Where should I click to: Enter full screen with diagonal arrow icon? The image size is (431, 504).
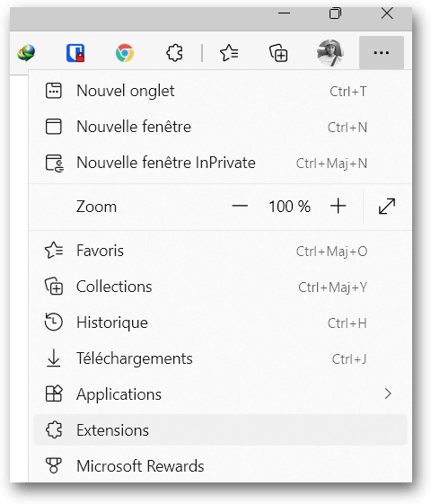(387, 206)
